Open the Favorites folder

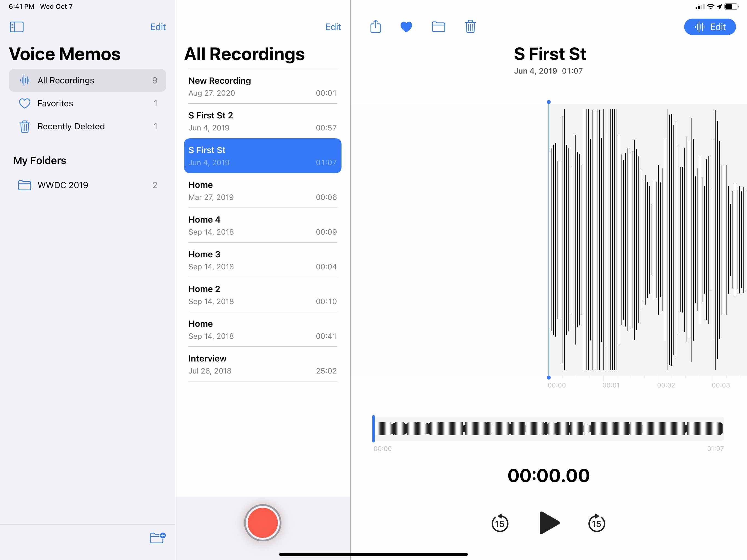(x=87, y=103)
